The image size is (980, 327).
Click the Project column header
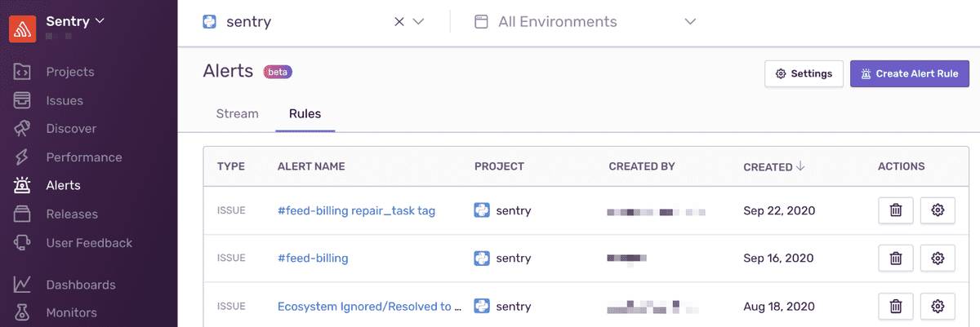[x=499, y=166]
